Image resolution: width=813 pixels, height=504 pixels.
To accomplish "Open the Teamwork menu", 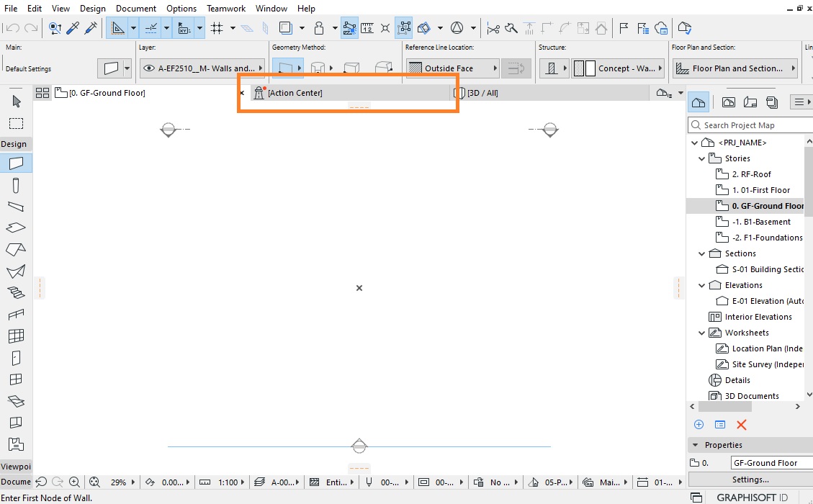I will click(x=225, y=8).
